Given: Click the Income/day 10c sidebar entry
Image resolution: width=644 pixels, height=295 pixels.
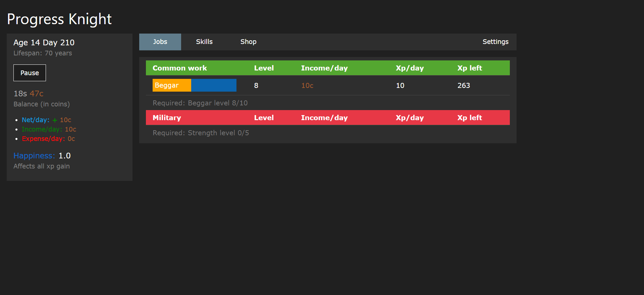Looking at the screenshot, I should [x=49, y=129].
